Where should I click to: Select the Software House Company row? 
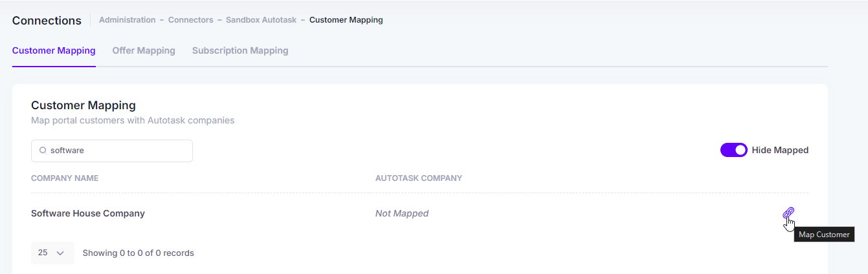pyautogui.click(x=419, y=213)
